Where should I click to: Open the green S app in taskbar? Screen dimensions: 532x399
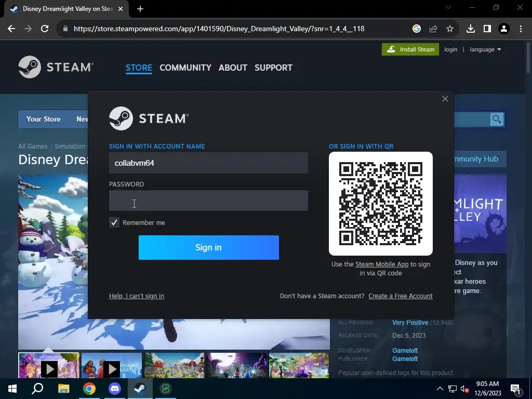point(166,389)
